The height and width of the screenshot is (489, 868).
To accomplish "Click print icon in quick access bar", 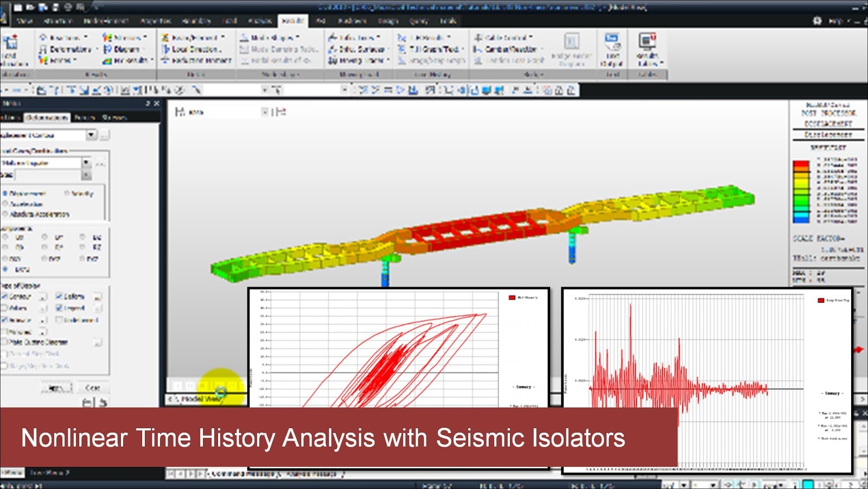I will (x=69, y=8).
